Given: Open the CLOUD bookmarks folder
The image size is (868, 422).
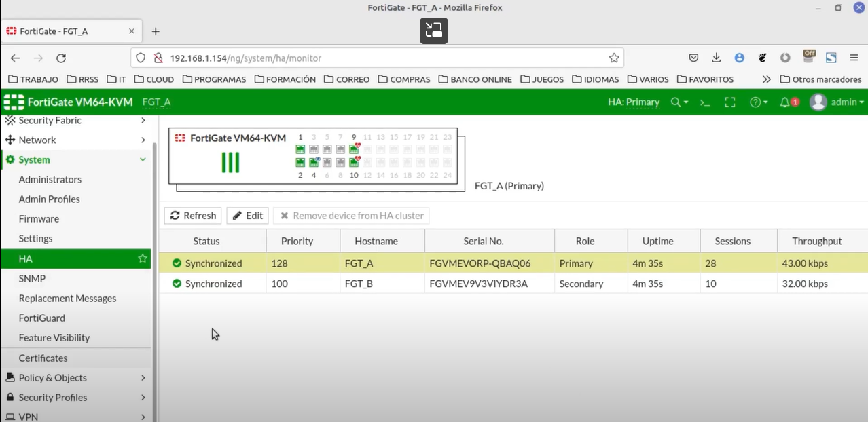Looking at the screenshot, I should pos(154,79).
